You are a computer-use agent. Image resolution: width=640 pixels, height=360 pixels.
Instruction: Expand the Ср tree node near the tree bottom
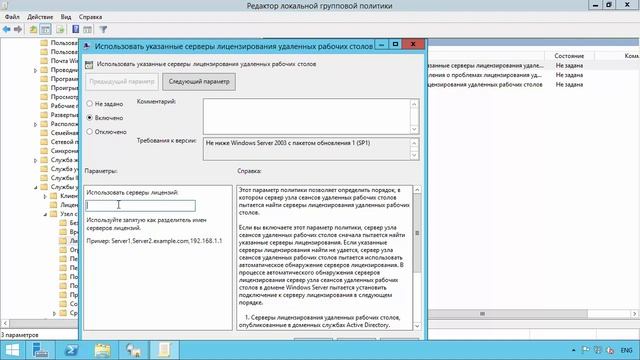point(54,313)
